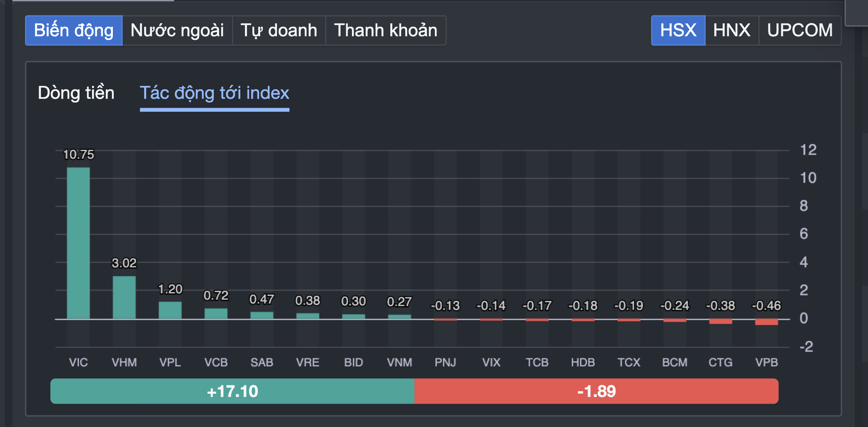Screen dimensions: 868x427
Task: Enable the UPCOM exchange view
Action: pyautogui.click(x=800, y=30)
